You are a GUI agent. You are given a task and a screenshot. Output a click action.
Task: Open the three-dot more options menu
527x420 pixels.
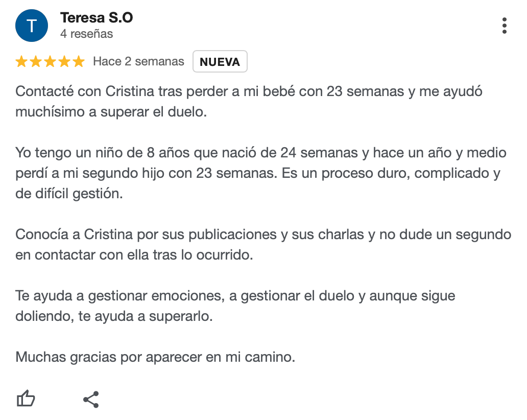504,26
